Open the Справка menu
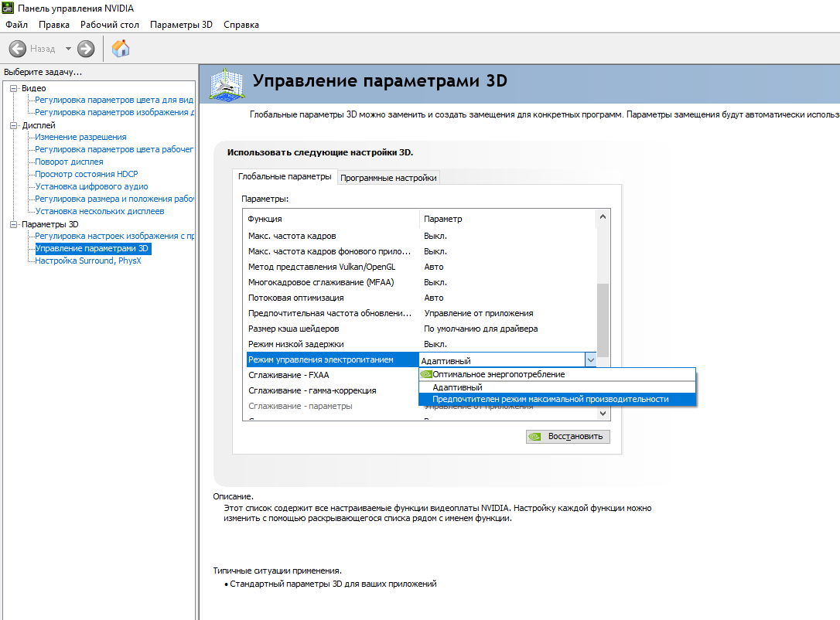This screenshot has height=620, width=840. 241,25
